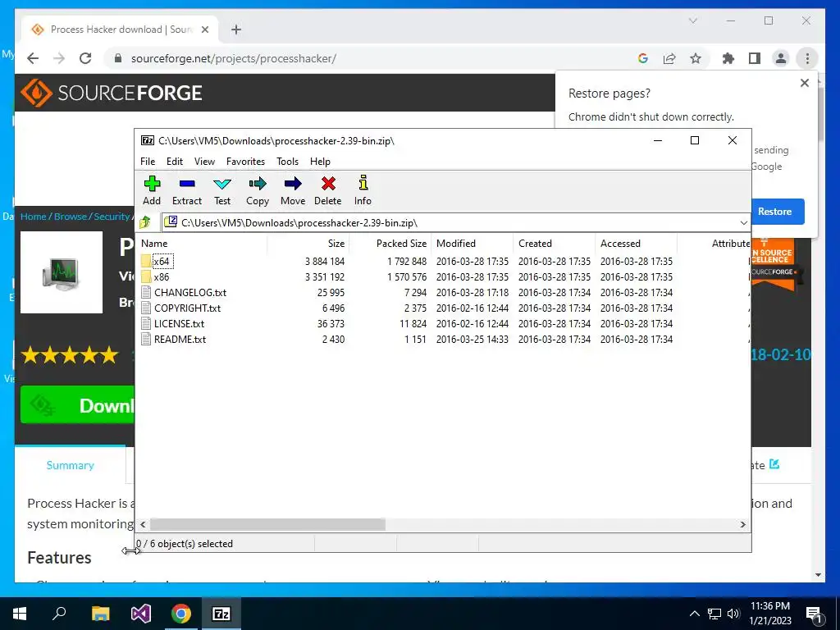Viewport: 840px width, 630px height.
Task: Sort by the Created column header
Action: [x=554, y=243]
